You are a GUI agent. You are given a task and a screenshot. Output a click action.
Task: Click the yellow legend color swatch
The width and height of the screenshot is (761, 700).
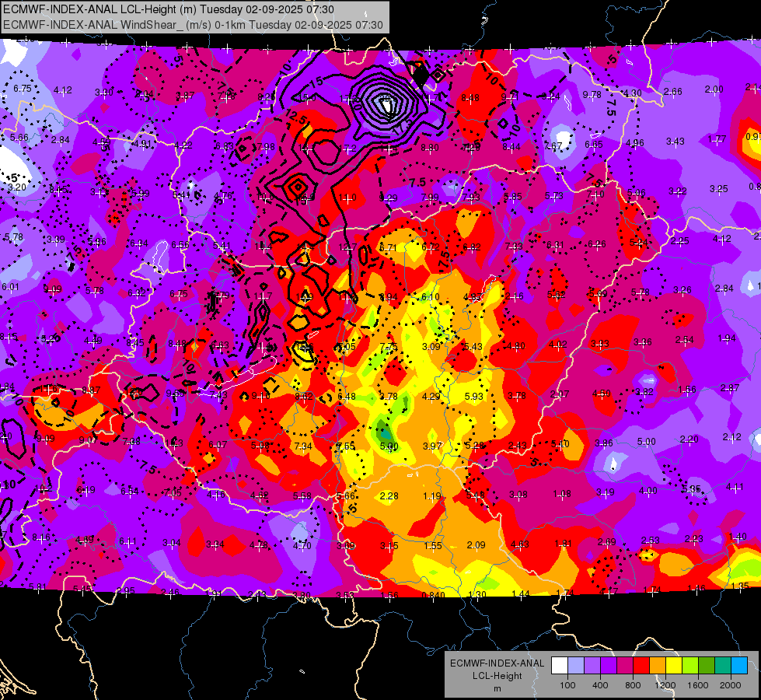pyautogui.click(x=674, y=666)
